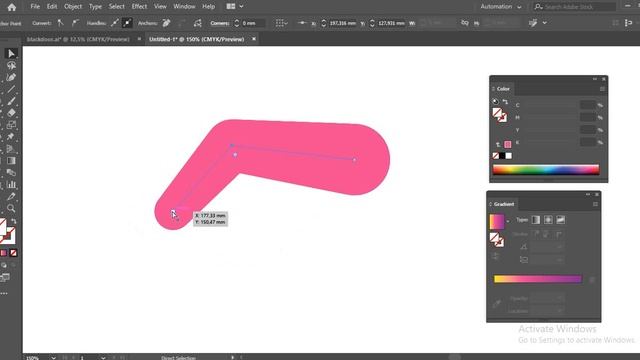Remove selected anchor points icon
The height and width of the screenshot is (360, 640).
coord(166,23)
